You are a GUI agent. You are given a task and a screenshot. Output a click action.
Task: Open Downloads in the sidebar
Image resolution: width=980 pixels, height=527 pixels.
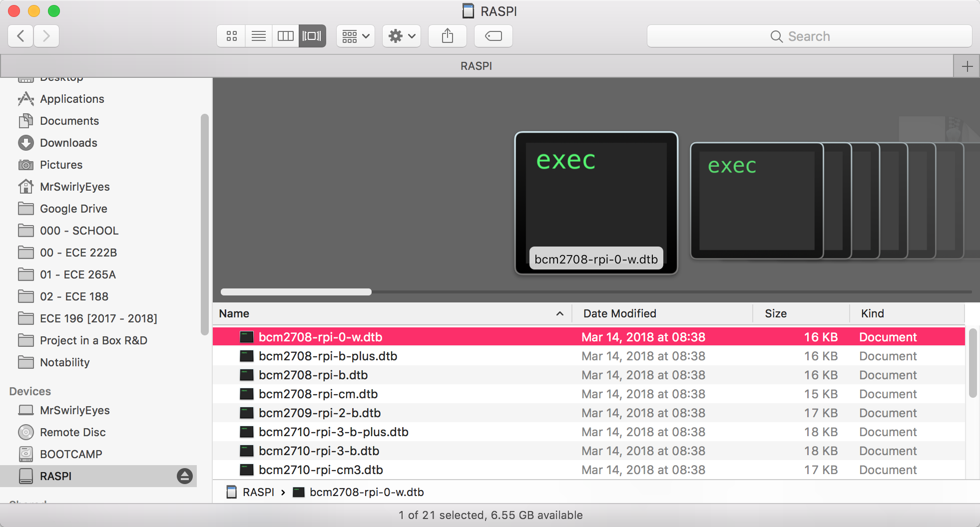pyautogui.click(x=68, y=143)
